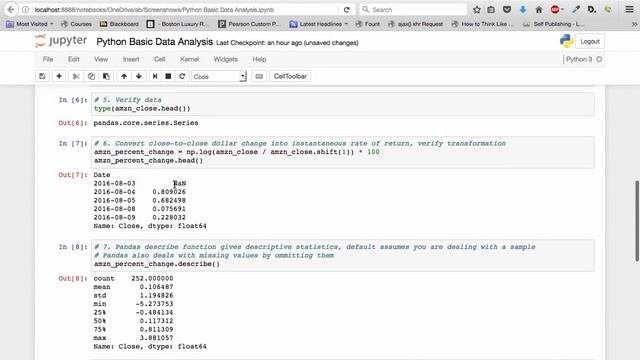
Task: Click output pandas.core.series.Series
Action: pyautogui.click(x=146, y=123)
